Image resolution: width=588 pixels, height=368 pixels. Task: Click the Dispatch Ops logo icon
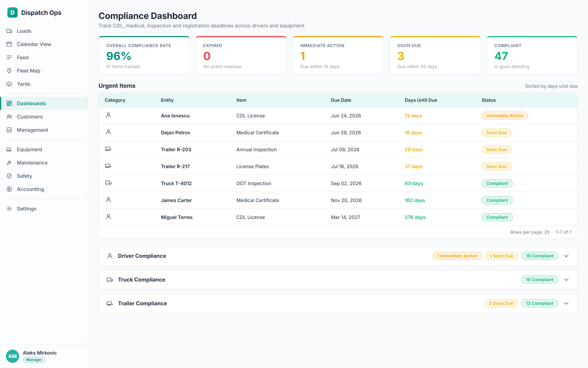click(x=12, y=13)
